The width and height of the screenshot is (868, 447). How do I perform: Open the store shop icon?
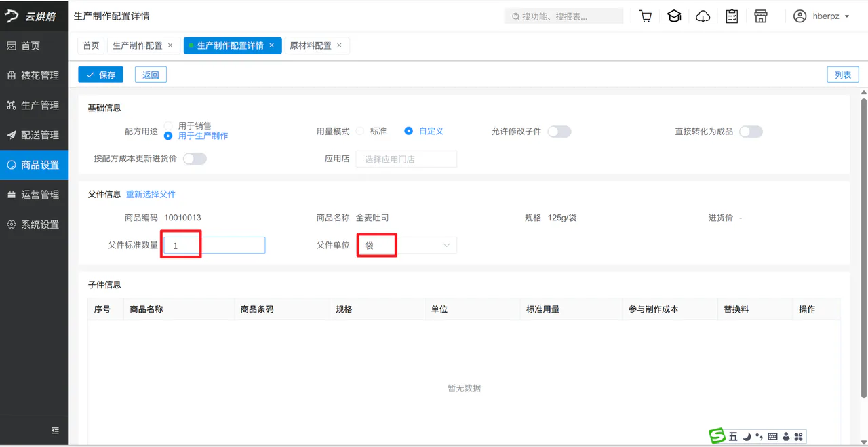pos(761,16)
